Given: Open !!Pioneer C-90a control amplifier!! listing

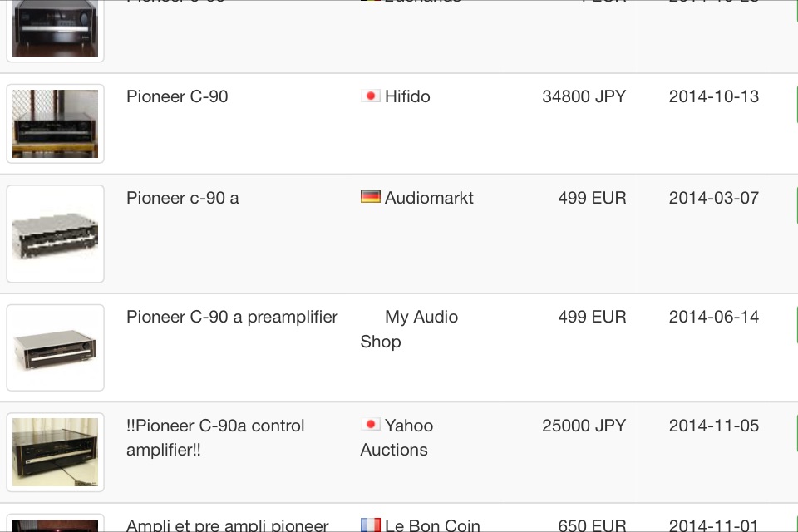Looking at the screenshot, I should click(x=215, y=437).
